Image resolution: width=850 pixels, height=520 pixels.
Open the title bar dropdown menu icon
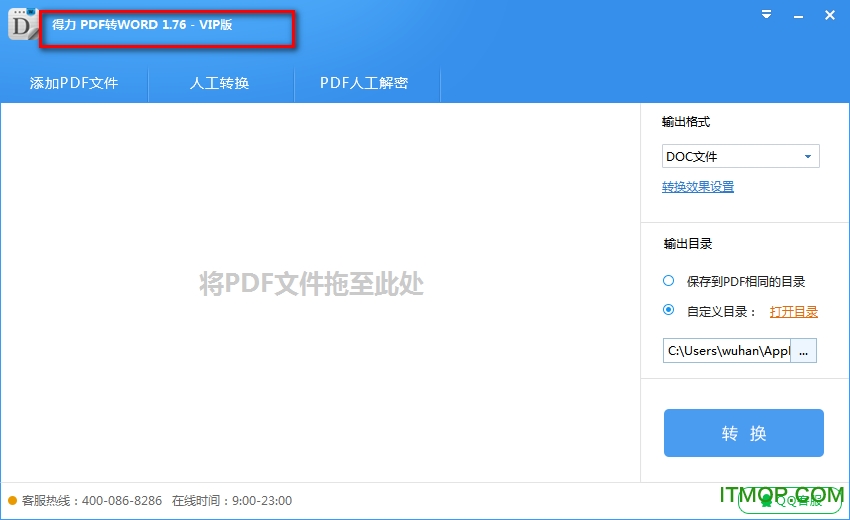(767, 15)
